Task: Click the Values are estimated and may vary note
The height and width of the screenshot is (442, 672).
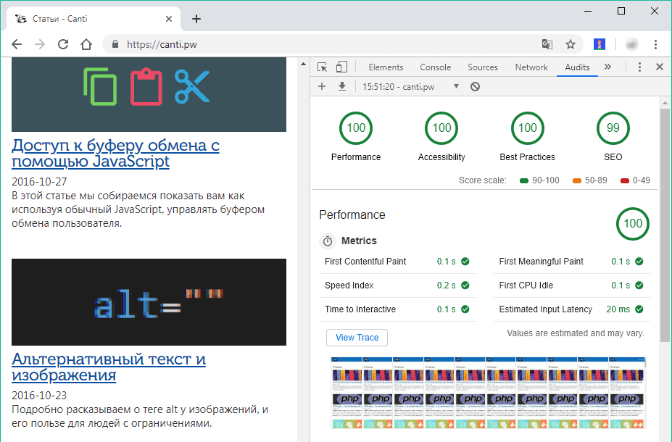Action: pos(575,333)
